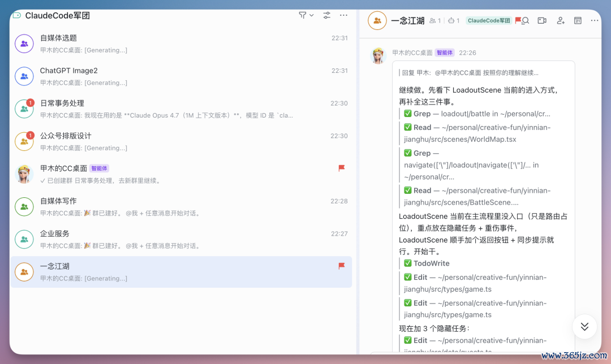
Task: Click sender name 甲木的CC桌面 above message
Action: click(412, 53)
